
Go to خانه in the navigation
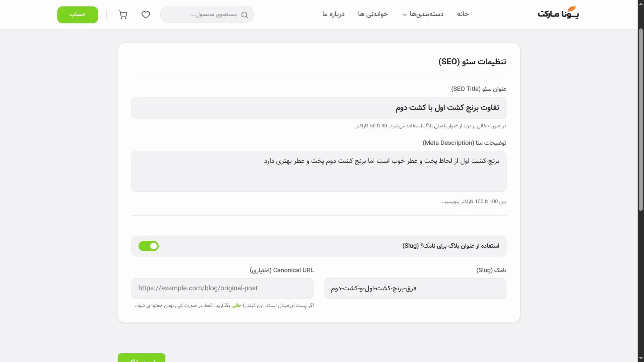463,14
